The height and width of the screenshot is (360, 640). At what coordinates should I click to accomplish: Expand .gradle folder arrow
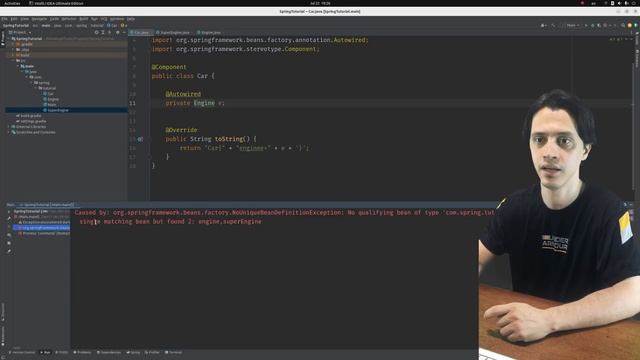[x=13, y=44]
